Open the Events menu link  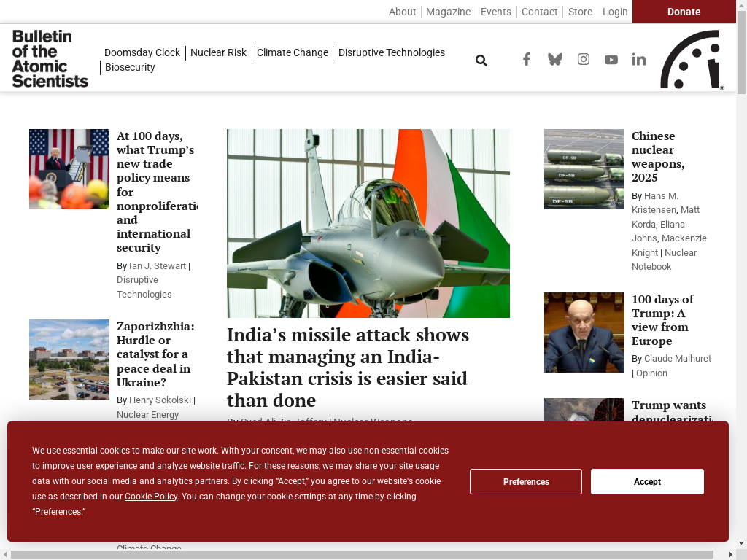496,12
